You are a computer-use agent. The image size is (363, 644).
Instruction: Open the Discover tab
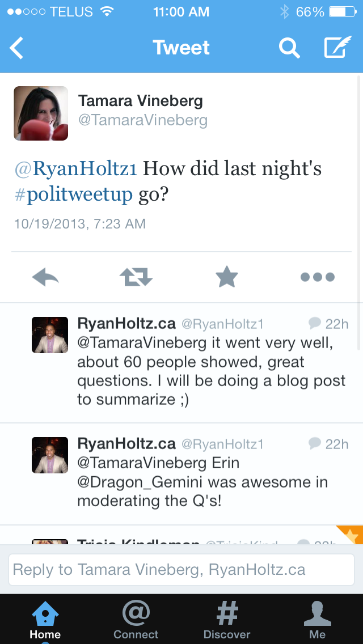pos(227,619)
